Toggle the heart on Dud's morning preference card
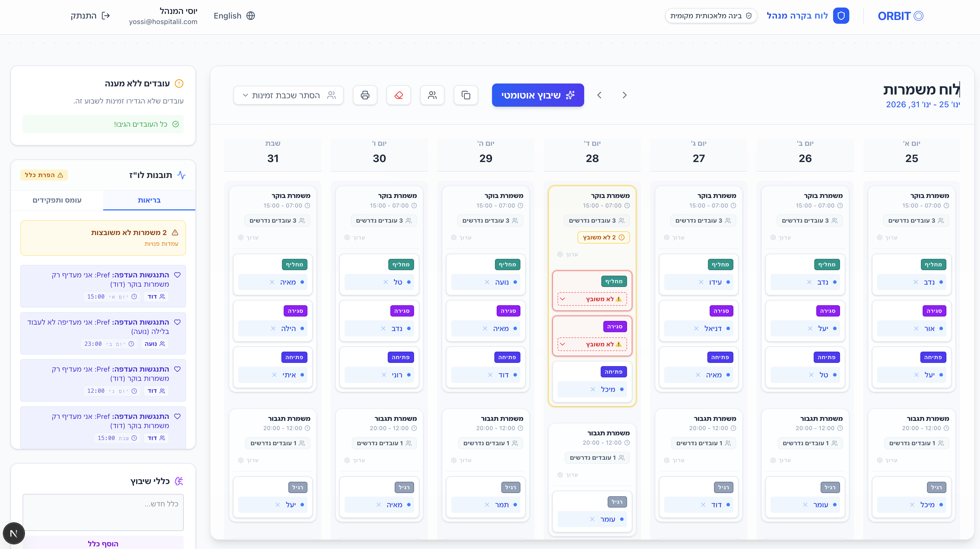This screenshot has height=549, width=980. click(x=178, y=275)
